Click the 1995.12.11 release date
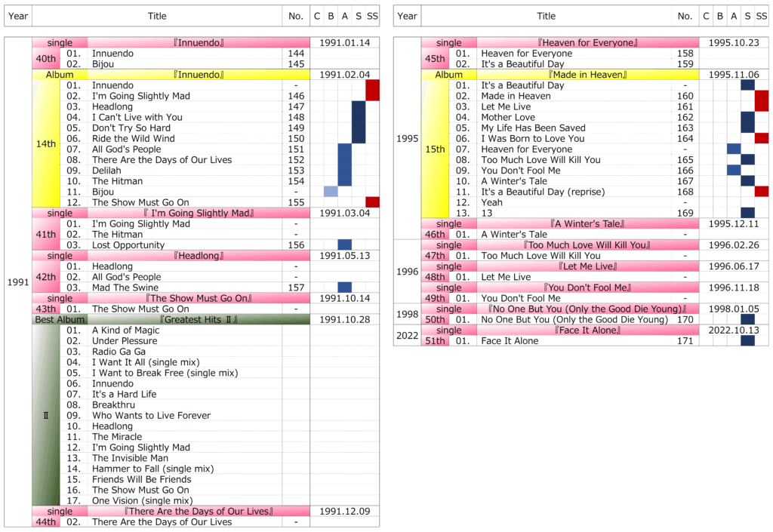The image size is (773, 532). point(734,223)
